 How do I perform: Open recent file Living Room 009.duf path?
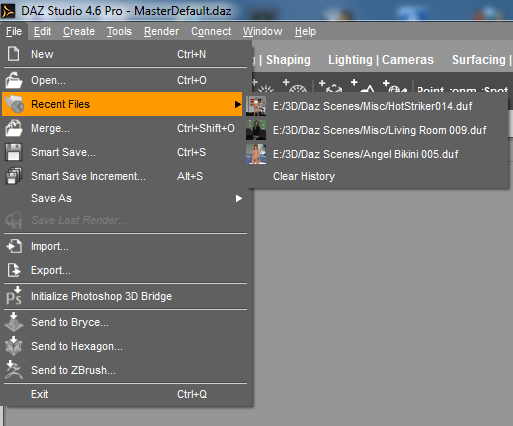(379, 130)
